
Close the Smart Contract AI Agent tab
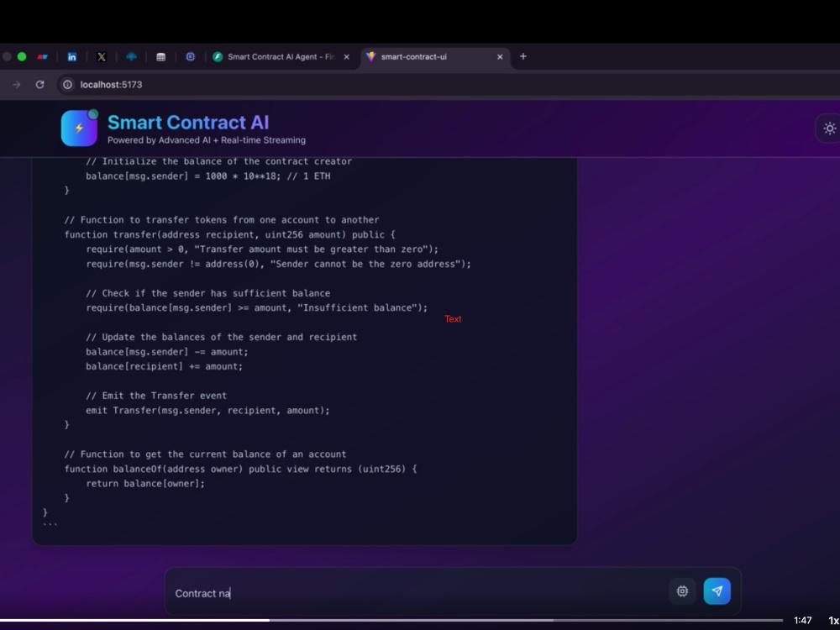pyautogui.click(x=347, y=57)
